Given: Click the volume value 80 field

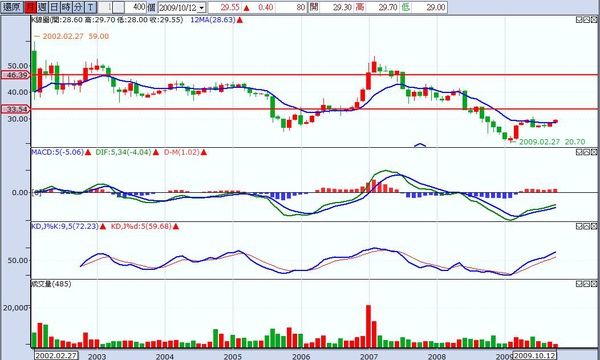Looking at the screenshot, I should coord(291,7).
